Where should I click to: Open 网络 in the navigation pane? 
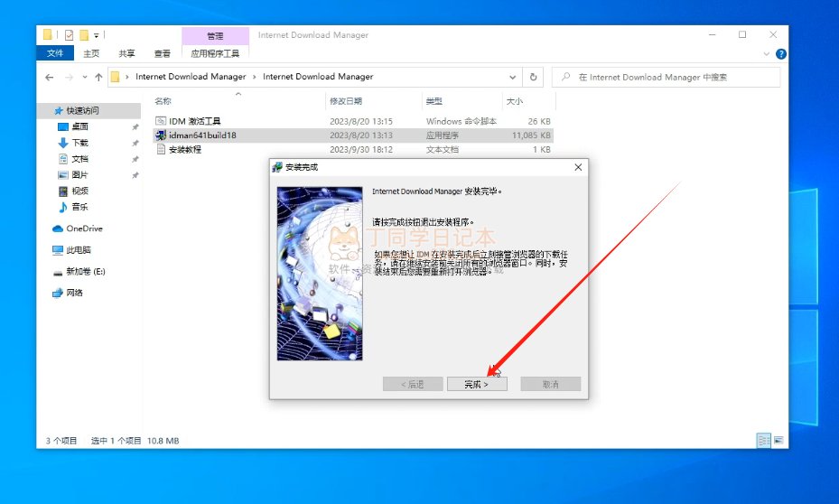[74, 293]
